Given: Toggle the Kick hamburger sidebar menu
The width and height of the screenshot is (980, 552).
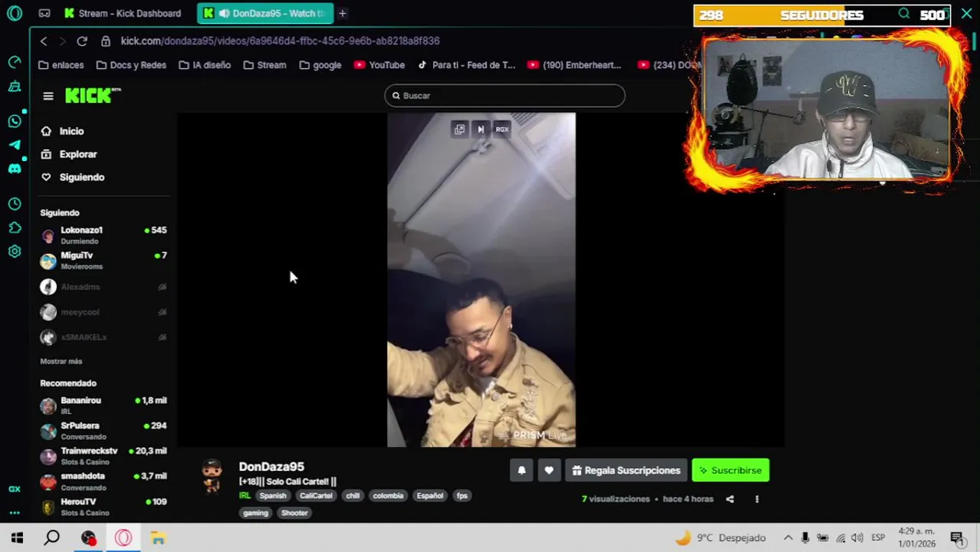Looking at the screenshot, I should [48, 96].
